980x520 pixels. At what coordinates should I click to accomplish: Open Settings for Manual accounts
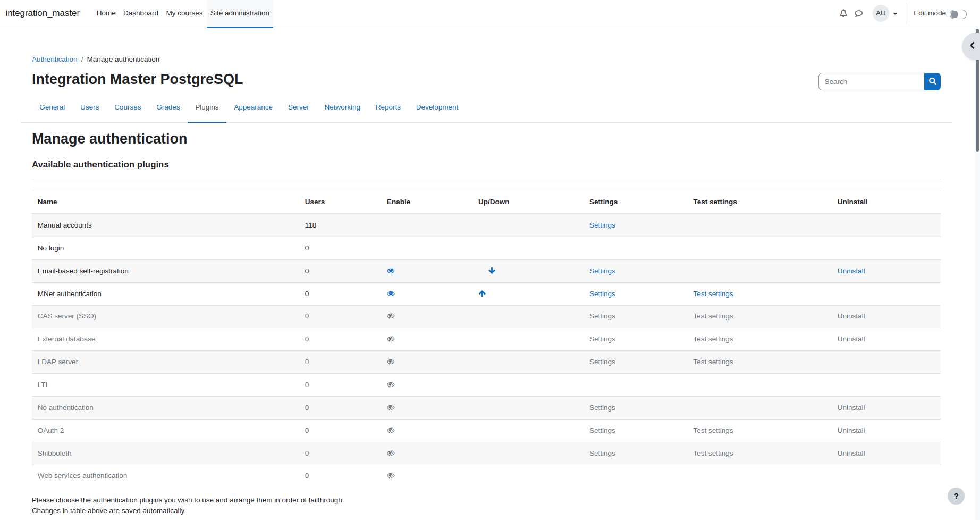pos(602,225)
